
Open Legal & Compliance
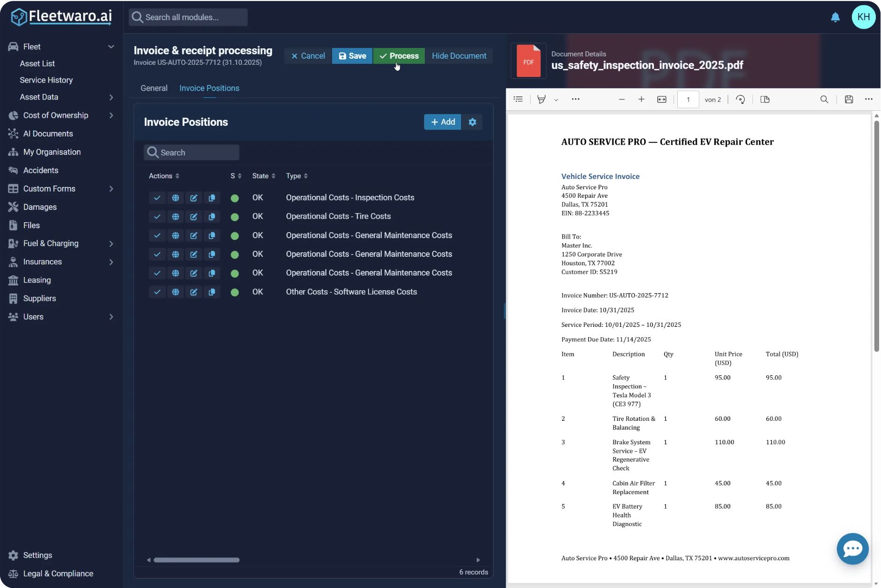coord(58,574)
